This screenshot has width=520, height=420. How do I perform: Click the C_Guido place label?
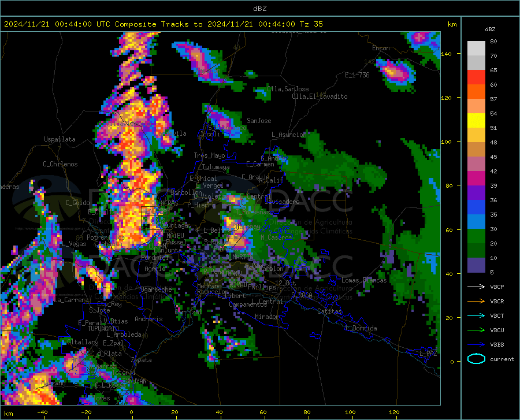coord(77,203)
